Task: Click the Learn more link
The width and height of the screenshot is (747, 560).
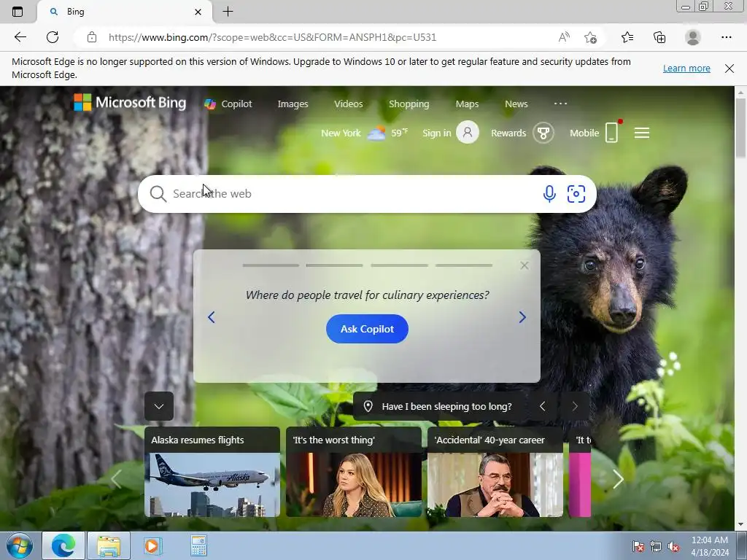Action: click(x=686, y=68)
